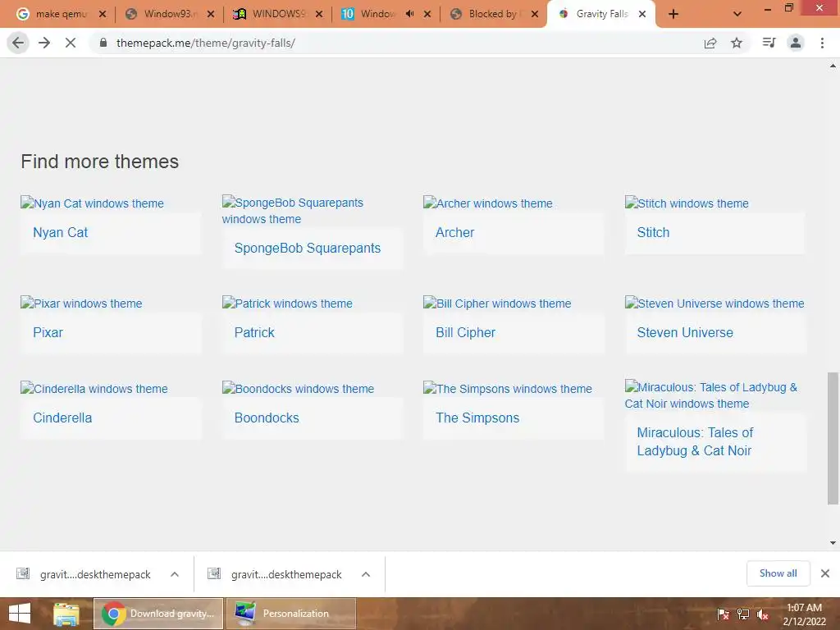Open a new tab
Image resolution: width=840 pixels, height=630 pixels.
click(x=673, y=15)
